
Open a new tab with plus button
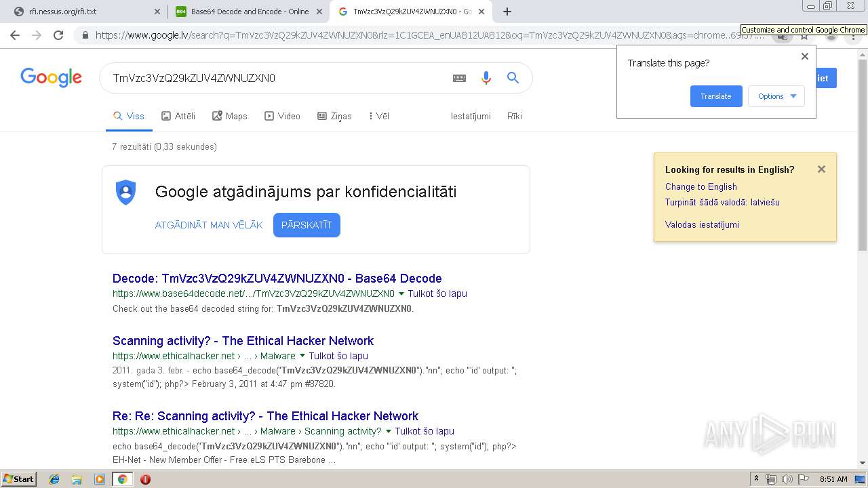(507, 12)
